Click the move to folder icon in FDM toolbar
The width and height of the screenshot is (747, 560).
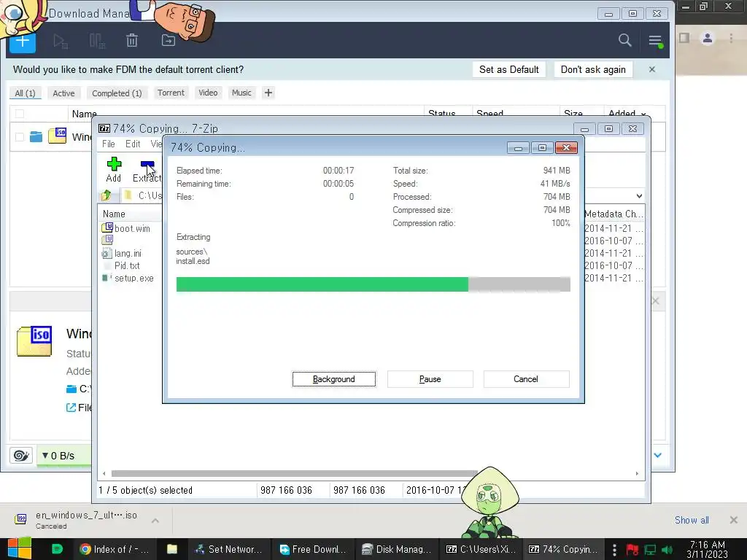169,41
